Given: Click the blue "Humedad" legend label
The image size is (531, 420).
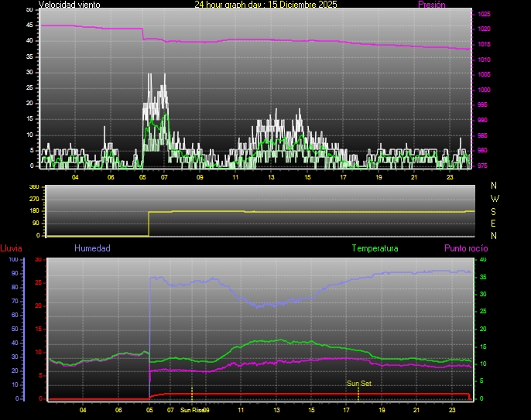Looking at the screenshot, I should 92,248.
